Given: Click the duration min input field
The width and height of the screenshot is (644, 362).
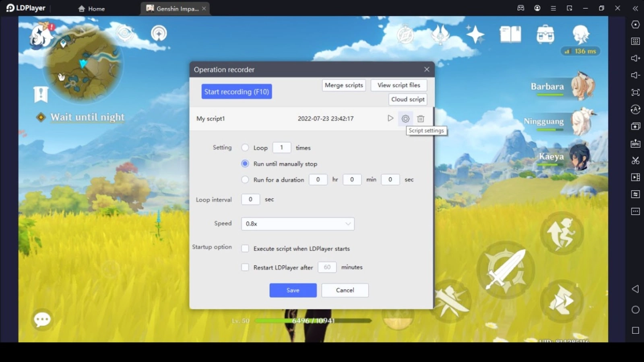Looking at the screenshot, I should click(x=352, y=179).
